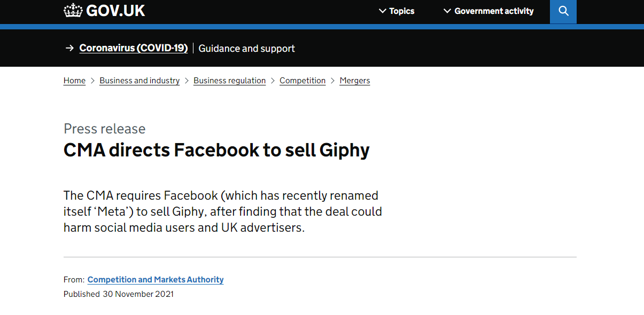Click breadcrumb chevron before Mergers
Viewport: 644px width, 315px height.
332,81
